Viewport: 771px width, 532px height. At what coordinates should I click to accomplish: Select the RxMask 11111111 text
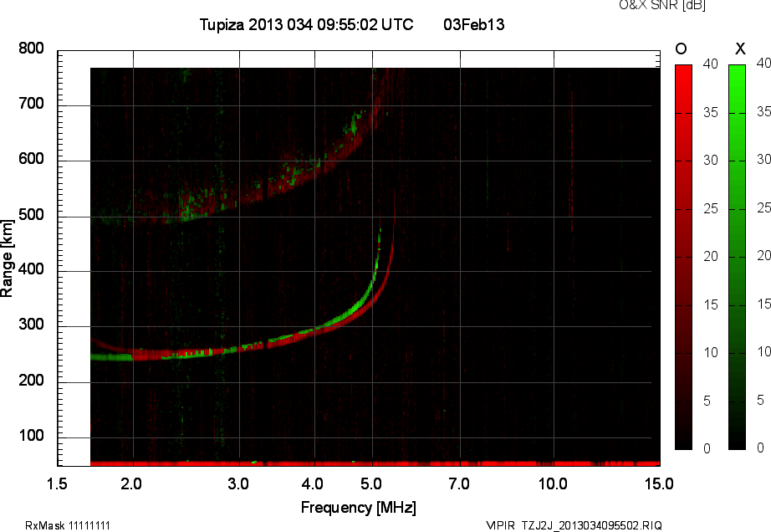pyautogui.click(x=68, y=525)
